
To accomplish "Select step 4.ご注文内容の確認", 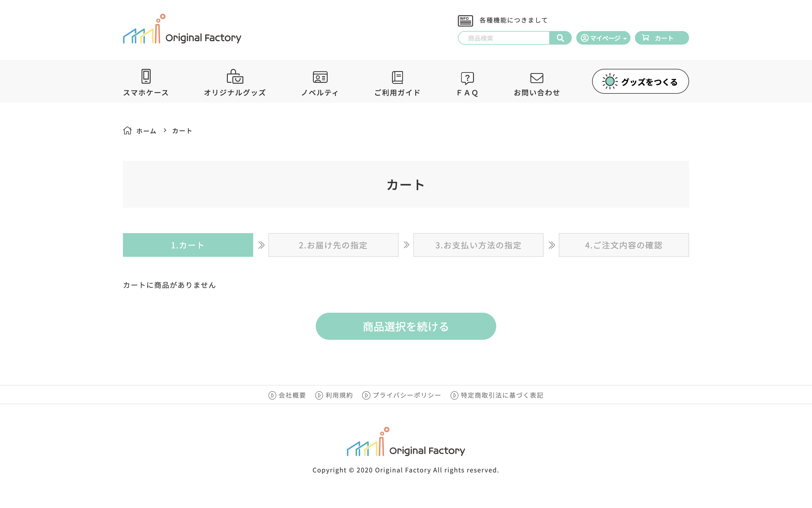I will pos(624,245).
